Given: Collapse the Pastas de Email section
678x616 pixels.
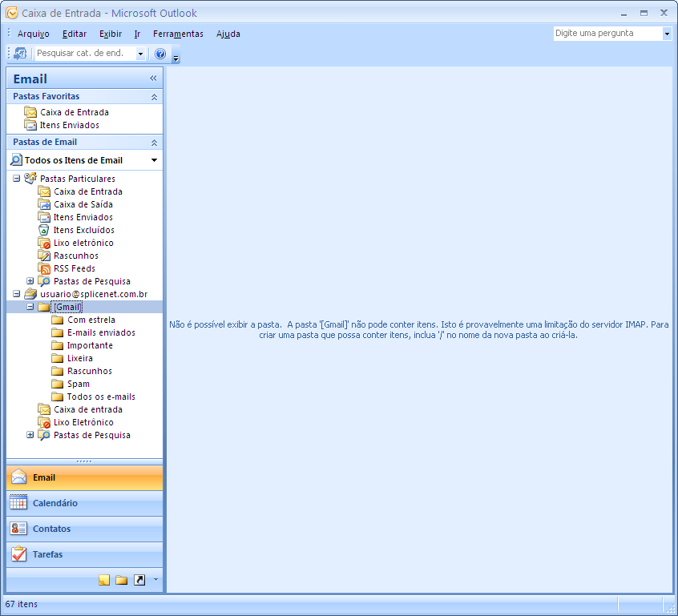Looking at the screenshot, I should (154, 143).
